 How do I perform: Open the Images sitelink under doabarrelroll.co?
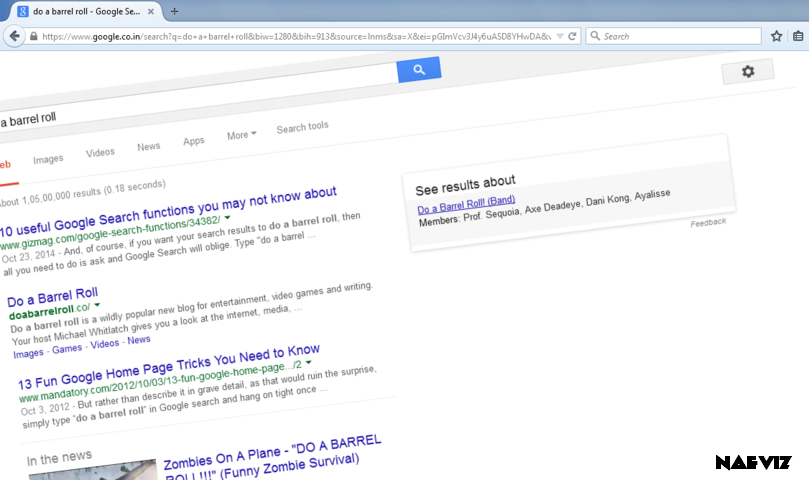click(28, 354)
